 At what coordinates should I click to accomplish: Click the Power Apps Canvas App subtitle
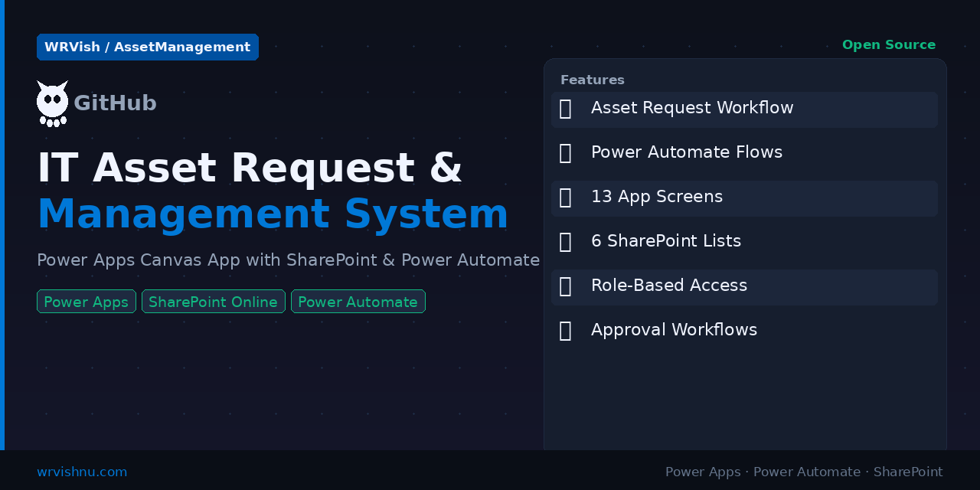(x=289, y=260)
